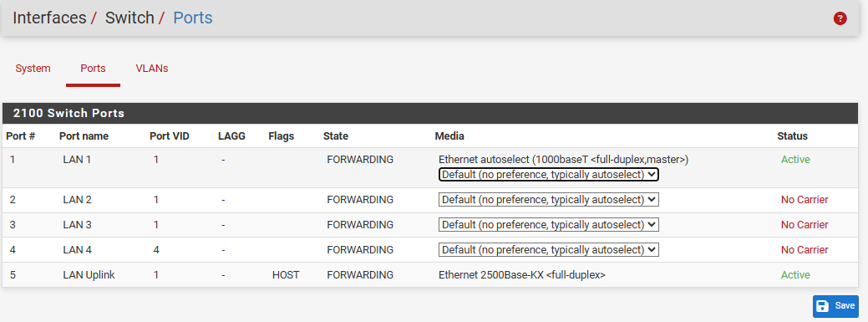Switch to the System tab

[x=33, y=69]
